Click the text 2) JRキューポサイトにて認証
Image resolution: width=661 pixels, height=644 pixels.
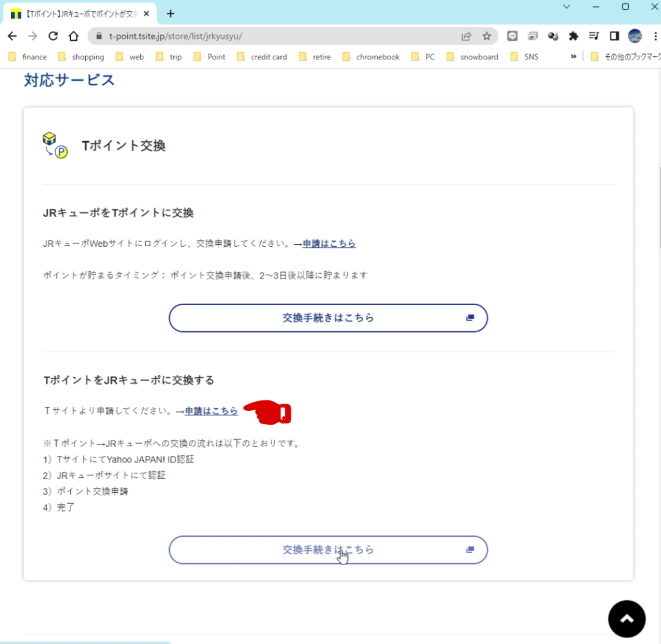pos(104,475)
